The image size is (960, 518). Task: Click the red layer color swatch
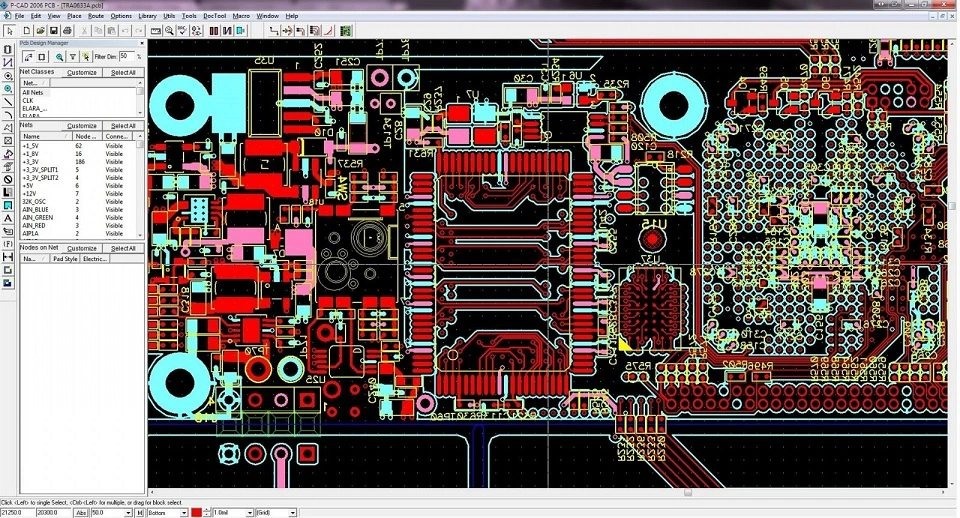[x=196, y=512]
